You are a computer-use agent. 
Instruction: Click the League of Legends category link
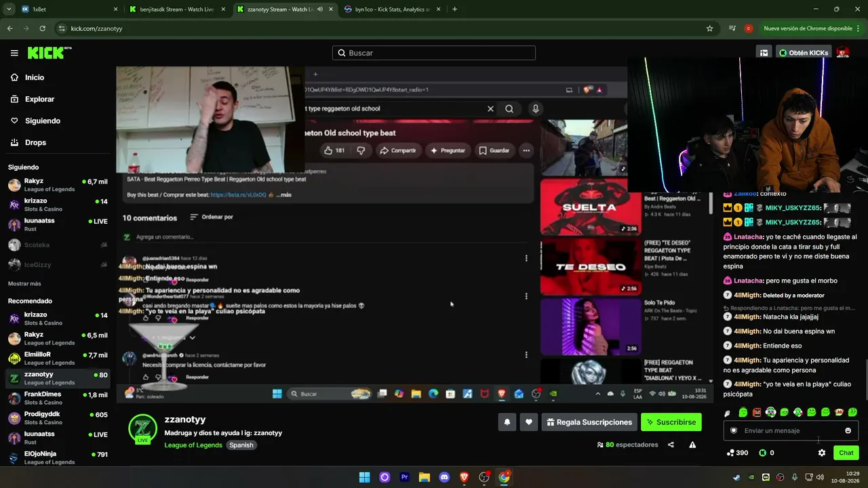point(193,445)
